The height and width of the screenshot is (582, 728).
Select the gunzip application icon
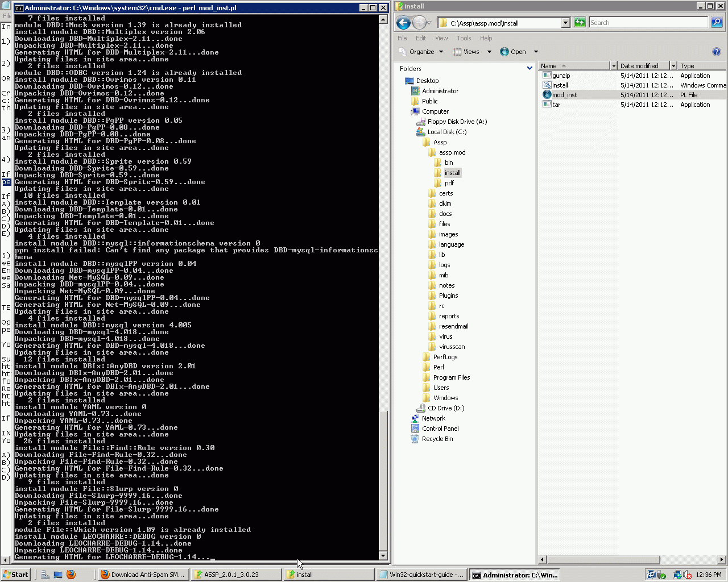point(547,76)
